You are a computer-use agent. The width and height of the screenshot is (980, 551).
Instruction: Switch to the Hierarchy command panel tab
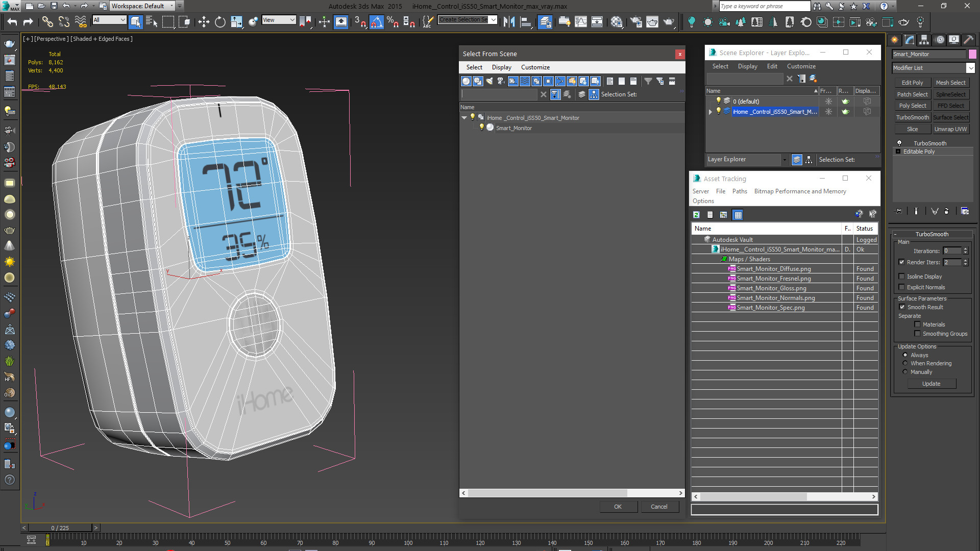click(x=924, y=40)
